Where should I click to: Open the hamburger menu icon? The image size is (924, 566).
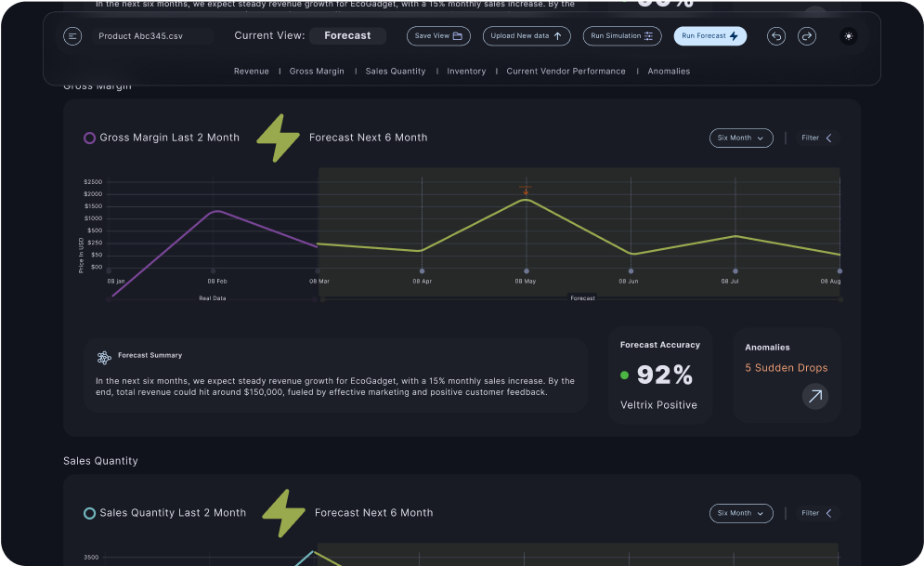pos(72,36)
